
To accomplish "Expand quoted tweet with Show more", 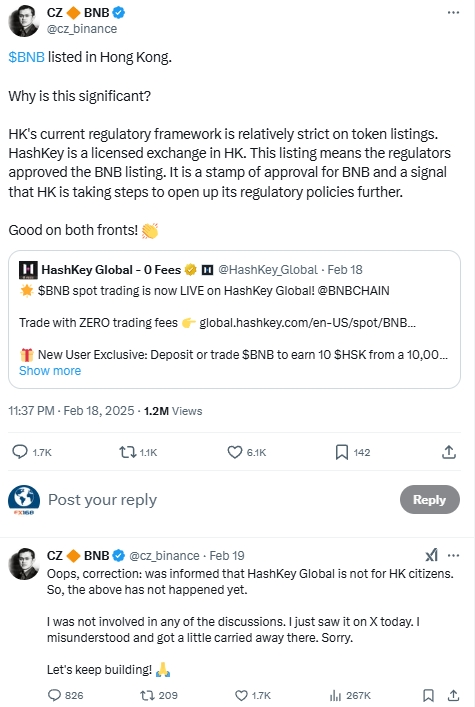I will point(50,371).
